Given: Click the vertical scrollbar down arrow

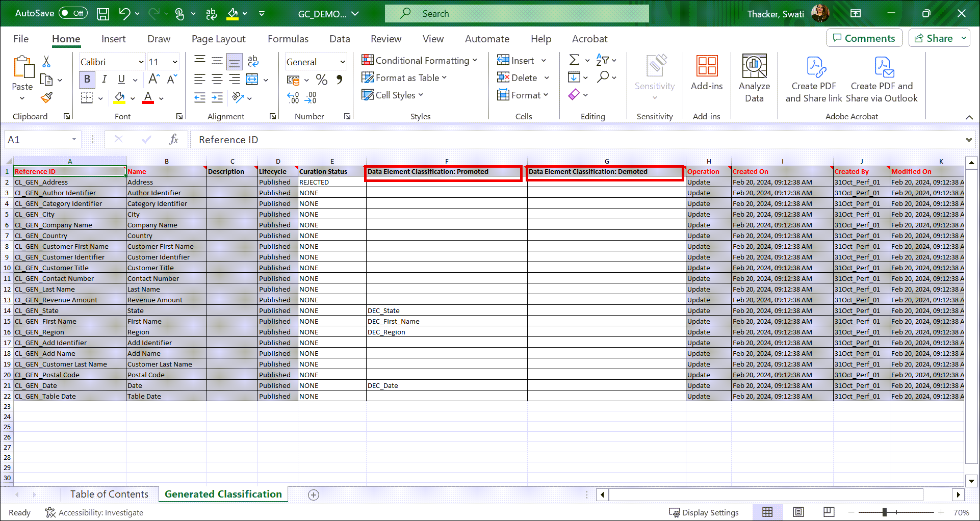Looking at the screenshot, I should point(971,481).
